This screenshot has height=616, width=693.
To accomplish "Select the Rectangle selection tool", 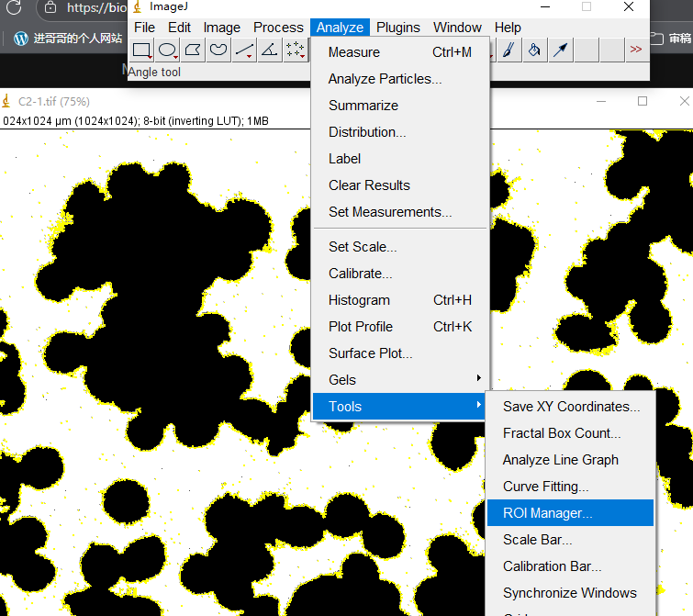I will click(x=141, y=50).
